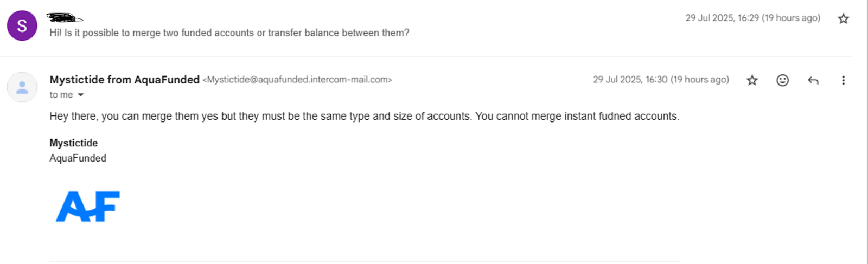Click the redacted sender name scribble
The image size is (868, 264).
(x=65, y=18)
